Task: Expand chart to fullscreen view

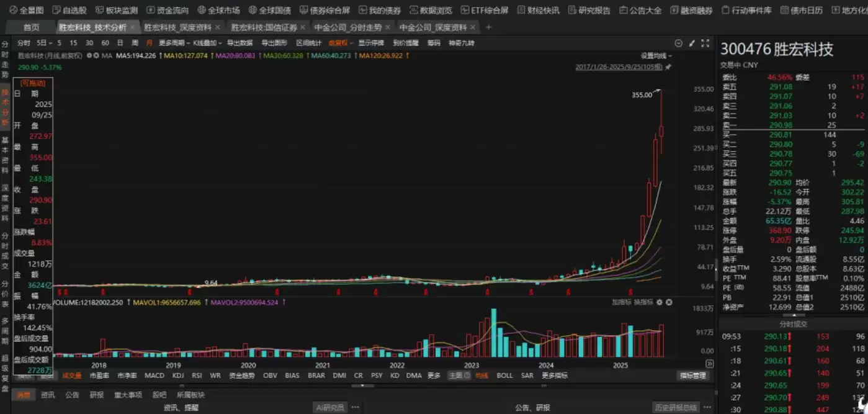Action: [x=704, y=42]
